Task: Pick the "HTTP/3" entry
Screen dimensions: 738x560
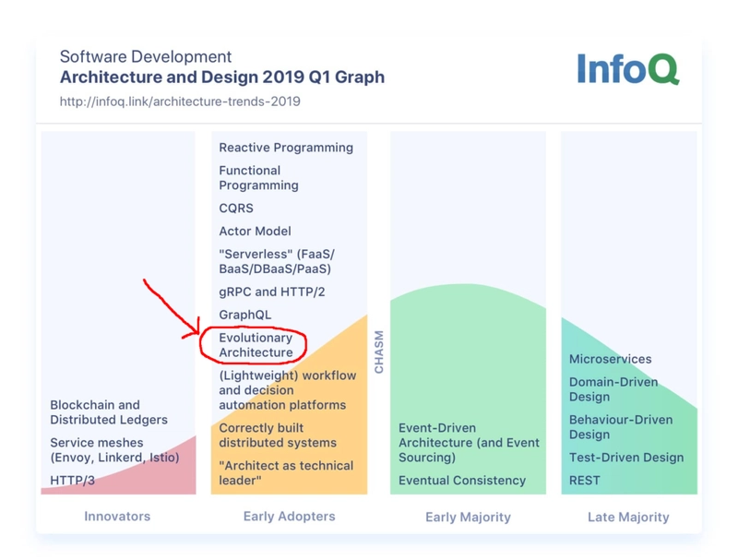Action: pyautogui.click(x=72, y=481)
